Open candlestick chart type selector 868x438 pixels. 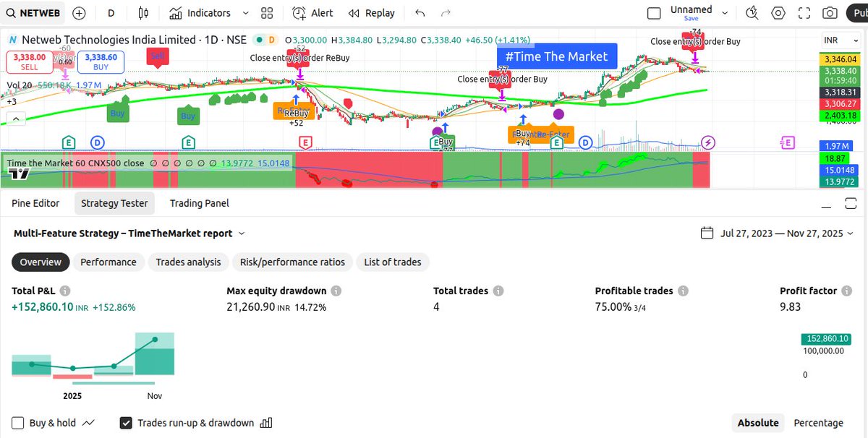pos(143,13)
